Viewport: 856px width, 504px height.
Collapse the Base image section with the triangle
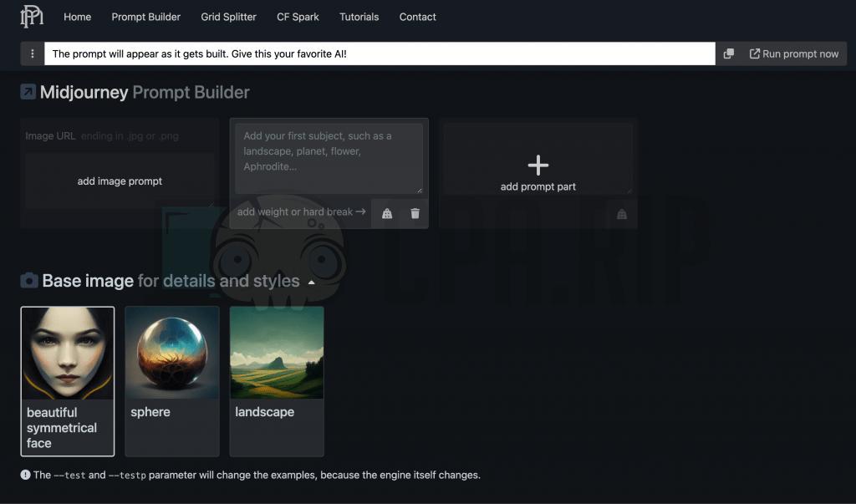coord(312,283)
